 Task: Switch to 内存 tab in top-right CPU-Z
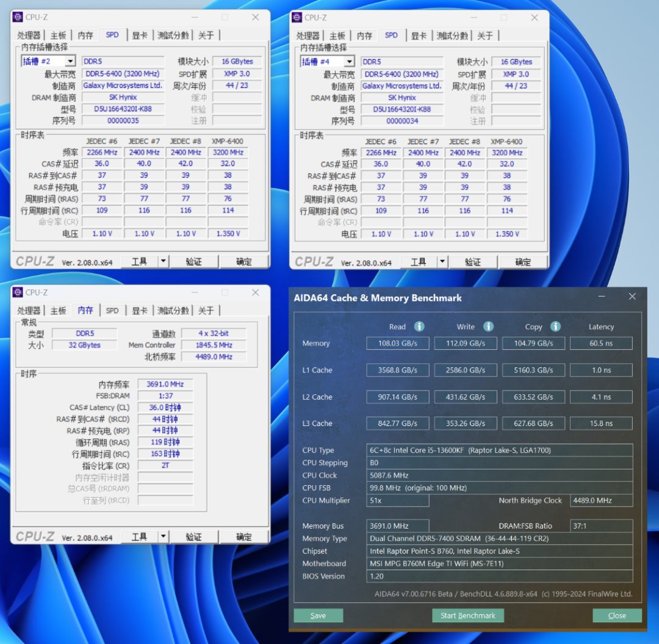click(364, 36)
